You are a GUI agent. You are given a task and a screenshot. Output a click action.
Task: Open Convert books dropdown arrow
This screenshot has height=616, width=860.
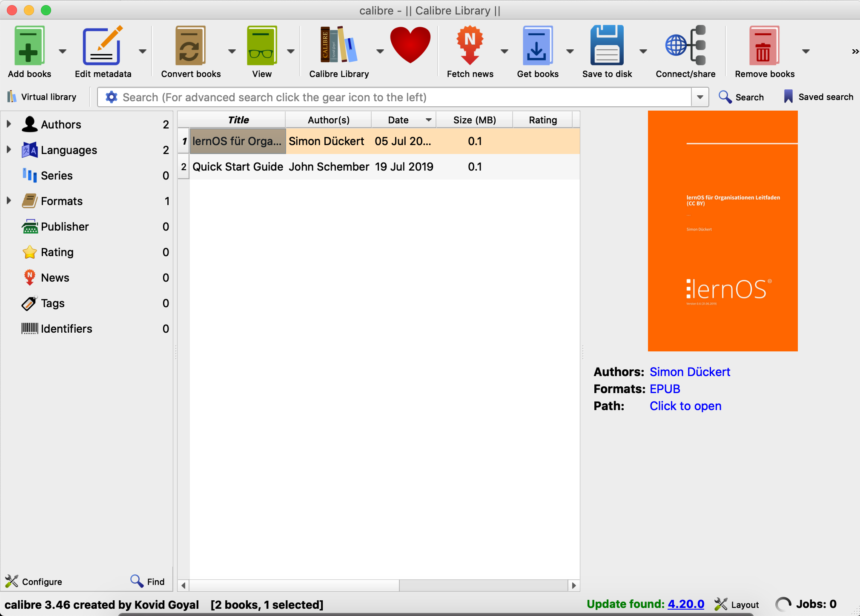(232, 51)
